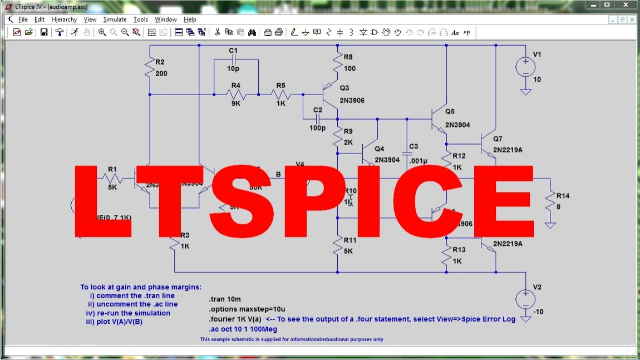Screen dimensions: 640x360
Task: Click the New Schematic toolbar icon
Action: coord(17,32)
